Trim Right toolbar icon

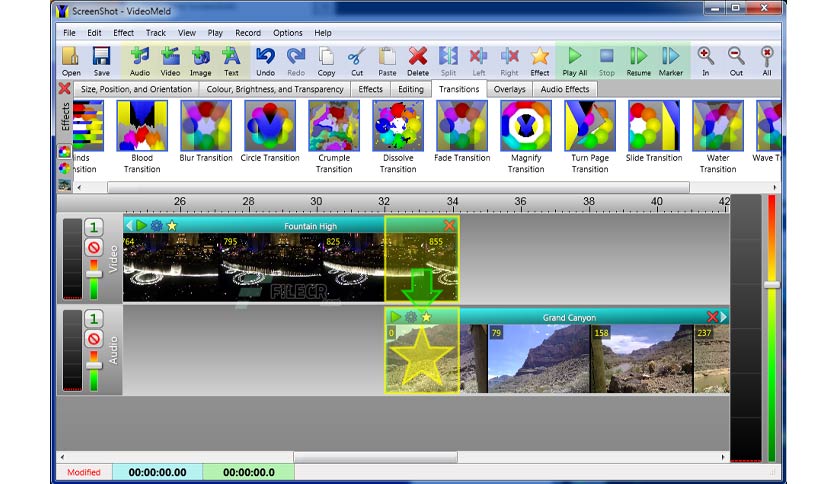pyautogui.click(x=509, y=61)
